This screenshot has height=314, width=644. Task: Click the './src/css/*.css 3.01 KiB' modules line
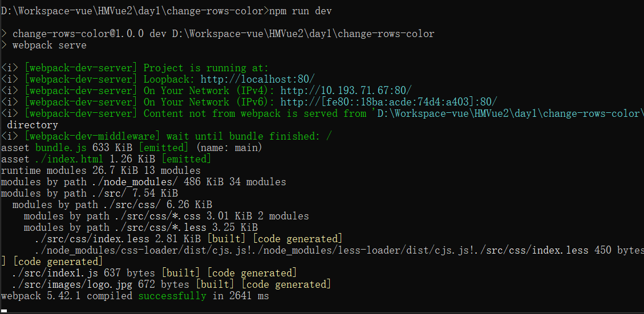[167, 216]
